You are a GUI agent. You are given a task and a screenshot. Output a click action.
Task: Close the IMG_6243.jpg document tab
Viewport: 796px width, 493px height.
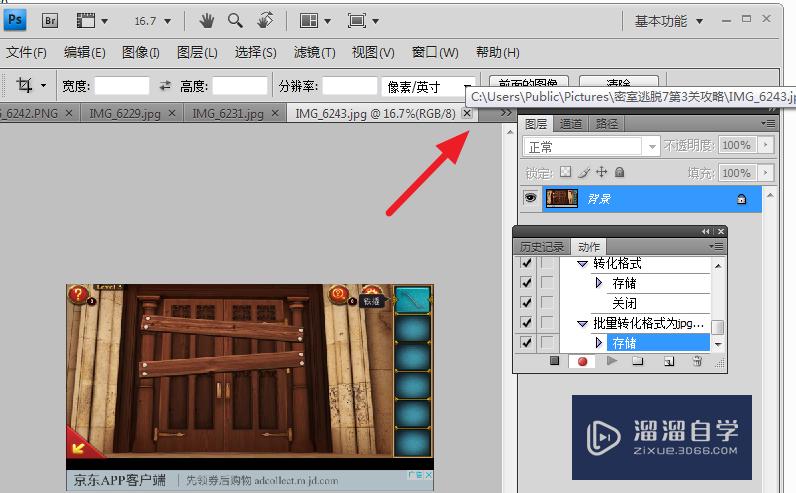click(467, 113)
